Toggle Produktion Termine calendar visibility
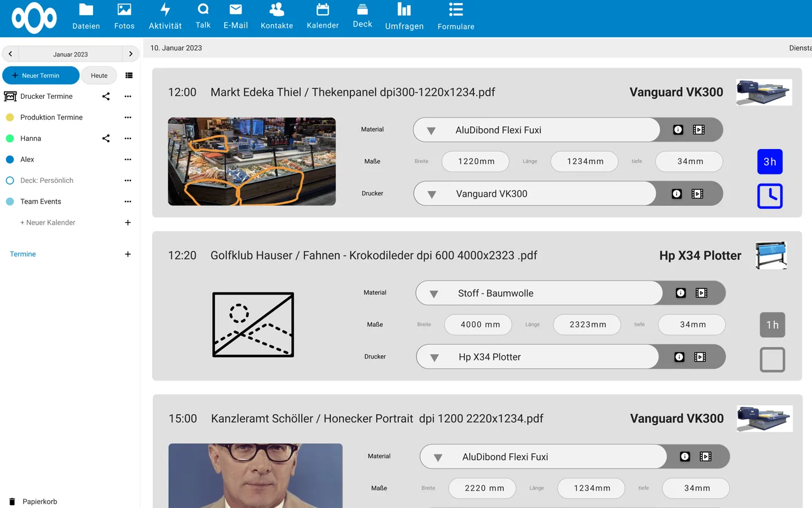 point(10,117)
